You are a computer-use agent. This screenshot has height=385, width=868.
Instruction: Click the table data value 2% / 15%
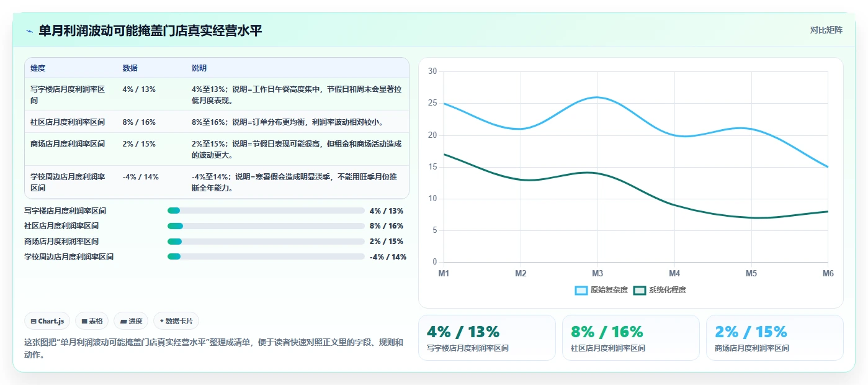tap(139, 143)
